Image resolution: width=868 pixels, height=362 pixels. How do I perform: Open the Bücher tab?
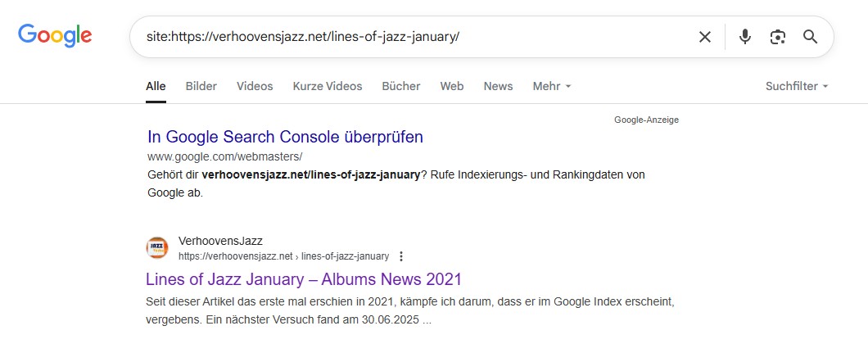(x=401, y=86)
